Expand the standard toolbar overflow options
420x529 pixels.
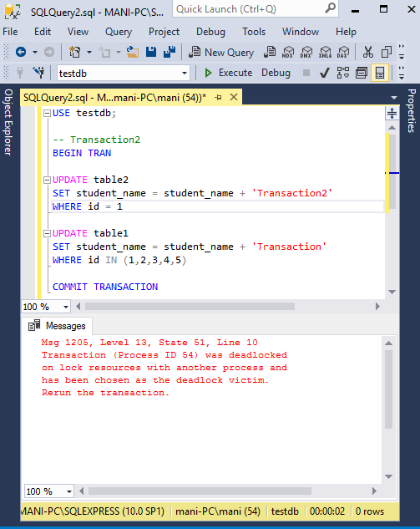click(x=402, y=52)
